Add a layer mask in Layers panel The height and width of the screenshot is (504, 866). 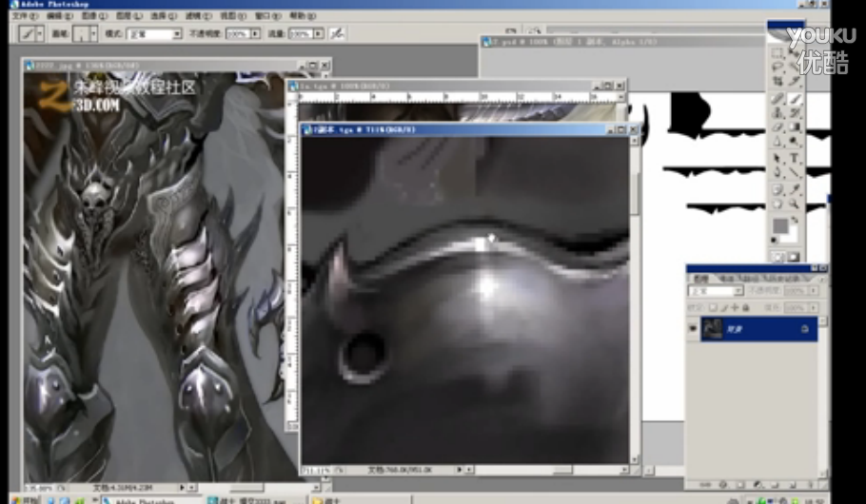coord(740,484)
